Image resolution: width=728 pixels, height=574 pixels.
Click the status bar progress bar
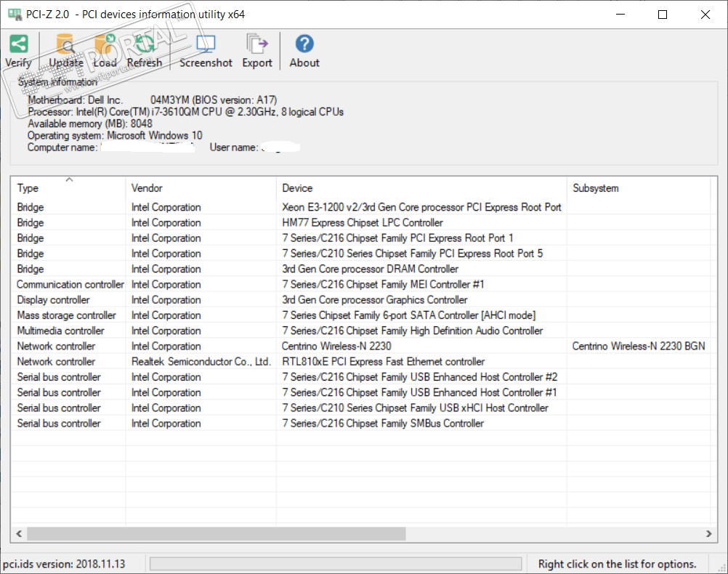pos(336,564)
